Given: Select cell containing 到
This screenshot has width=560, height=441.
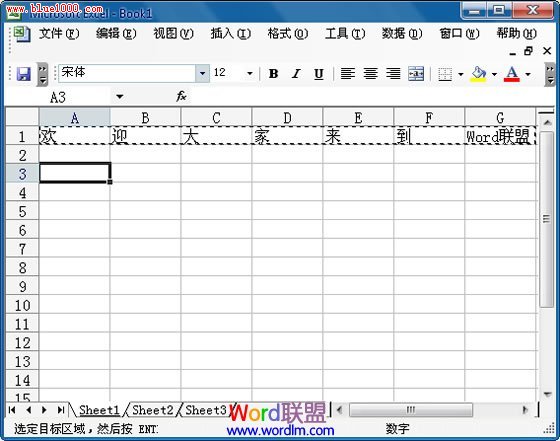Looking at the screenshot, I should pyautogui.click(x=429, y=136).
